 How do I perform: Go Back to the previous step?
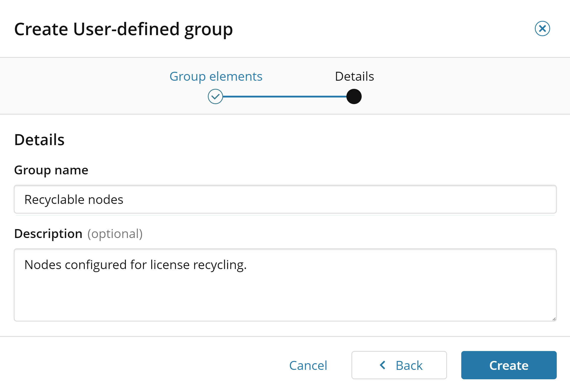coord(399,365)
